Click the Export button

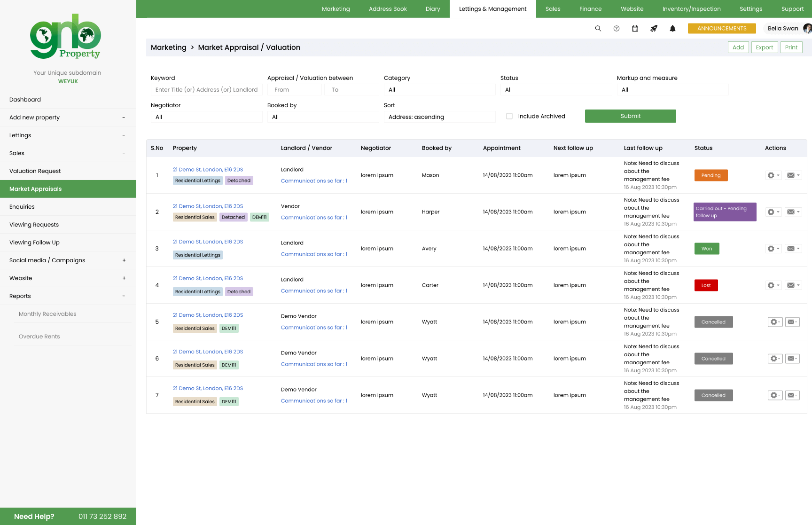click(x=764, y=47)
